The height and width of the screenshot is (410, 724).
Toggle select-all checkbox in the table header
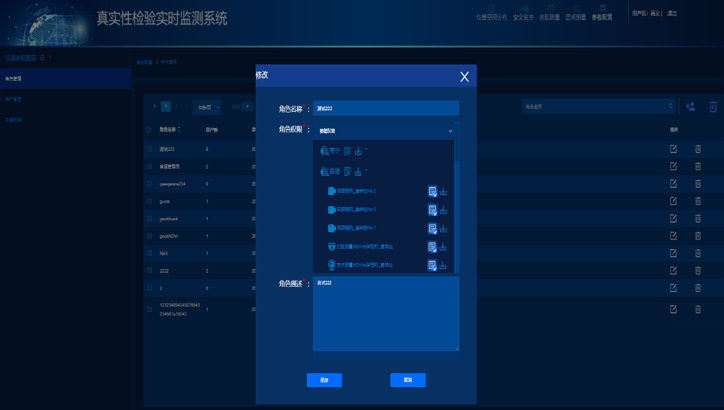click(150, 130)
